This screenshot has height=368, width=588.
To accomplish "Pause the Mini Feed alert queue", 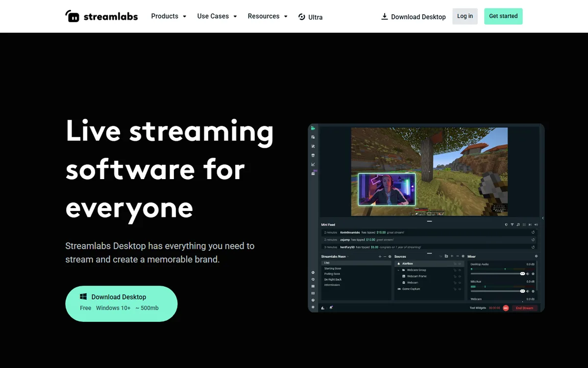I will click(524, 225).
